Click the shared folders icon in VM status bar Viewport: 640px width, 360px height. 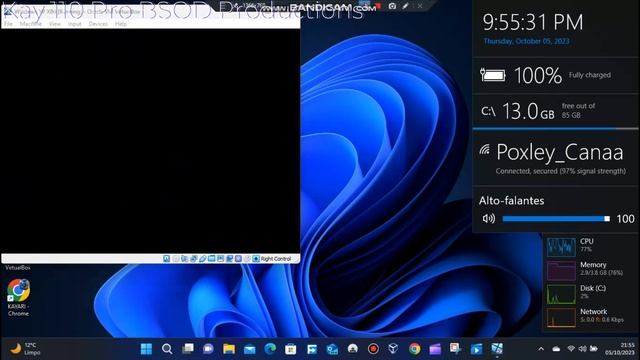[x=211, y=259]
